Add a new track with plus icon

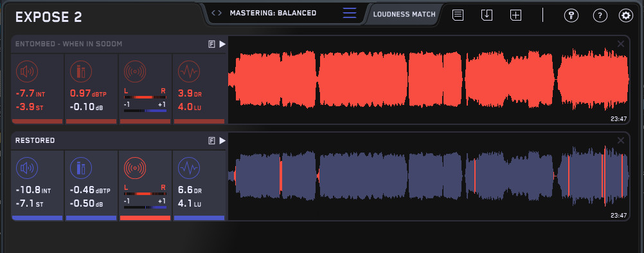tap(516, 15)
